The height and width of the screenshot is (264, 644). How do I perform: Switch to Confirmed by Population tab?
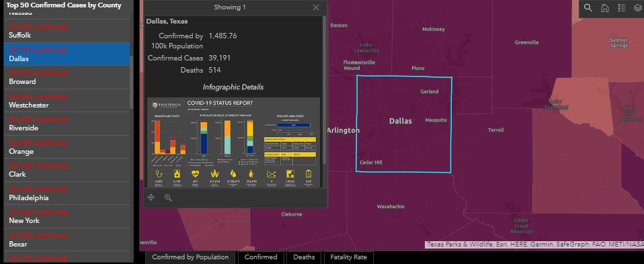(x=190, y=257)
